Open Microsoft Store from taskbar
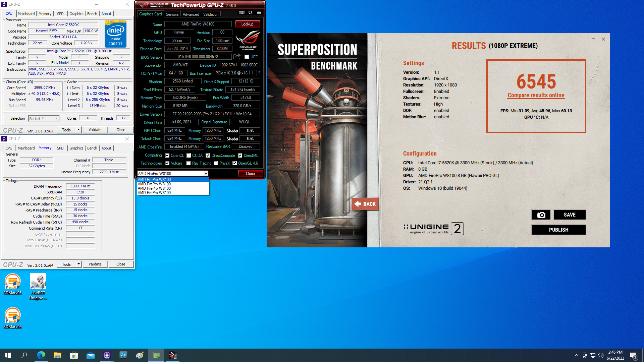 74,355
